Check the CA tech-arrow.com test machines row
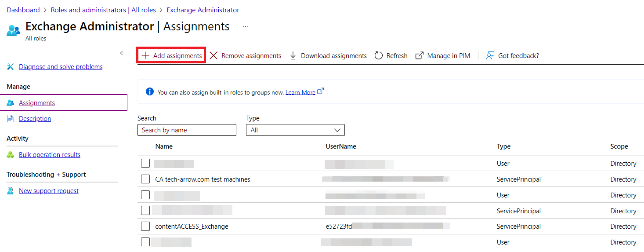The height and width of the screenshot is (252, 644). [145, 179]
